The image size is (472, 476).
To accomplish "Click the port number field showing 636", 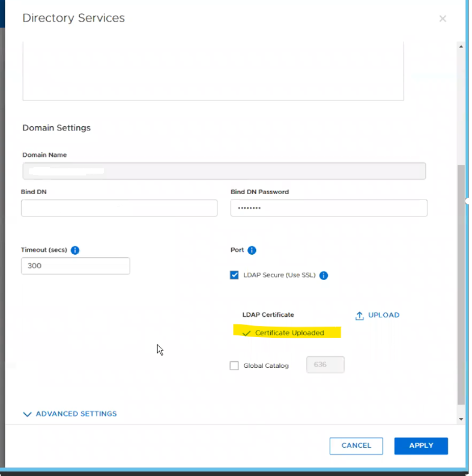I will 325,365.
